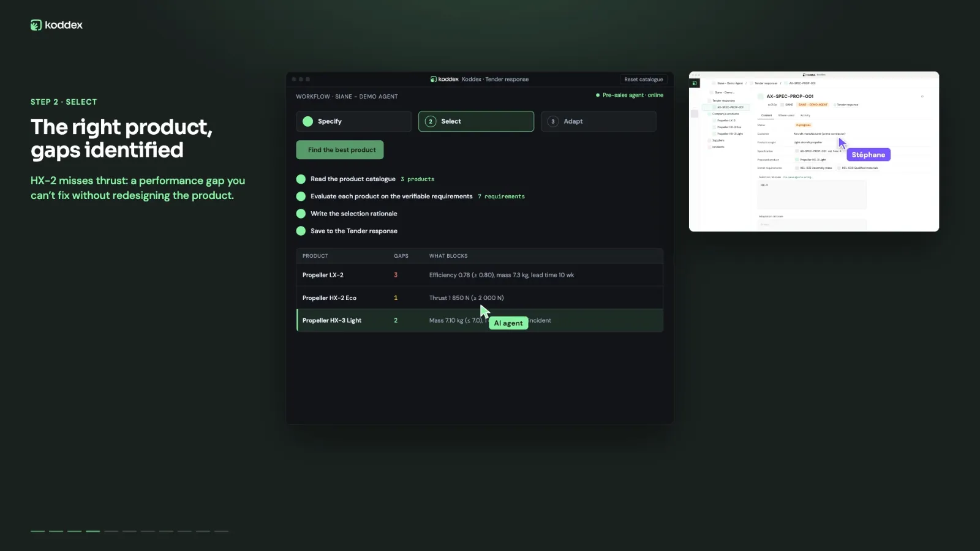Switch to the Adapt workflow step
This screenshot has width=980, height=551.
point(598,121)
